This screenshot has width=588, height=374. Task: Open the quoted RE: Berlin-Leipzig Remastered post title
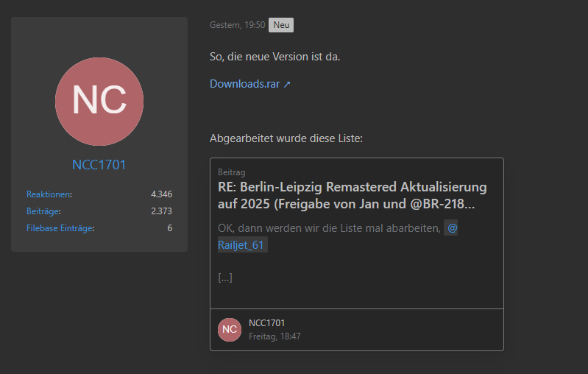(352, 194)
